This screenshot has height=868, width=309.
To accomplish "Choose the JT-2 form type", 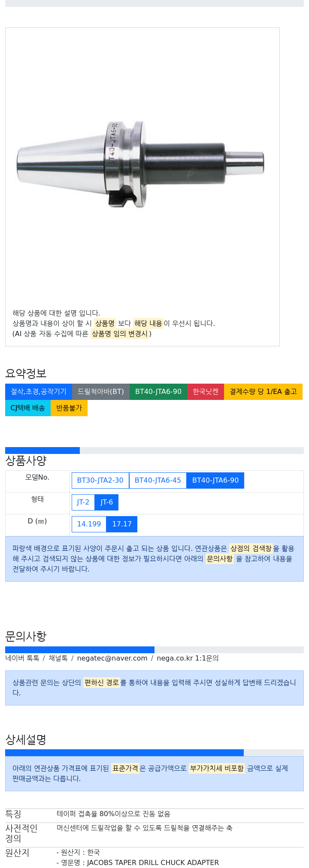I will 83,502.
